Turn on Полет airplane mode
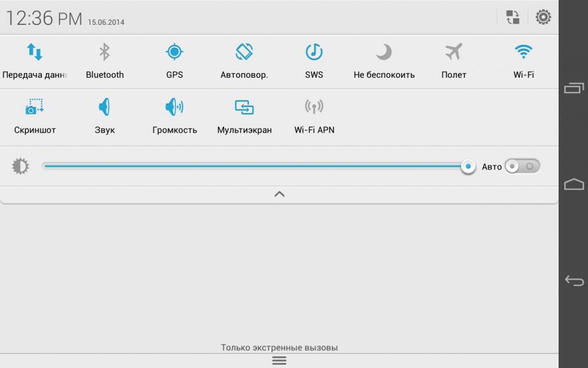 [x=453, y=53]
